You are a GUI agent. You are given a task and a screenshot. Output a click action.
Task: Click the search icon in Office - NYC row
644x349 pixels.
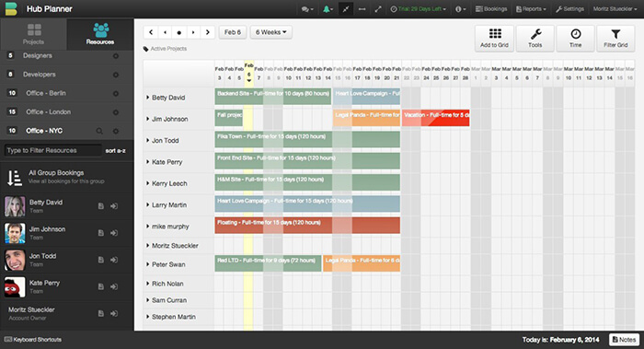99,131
